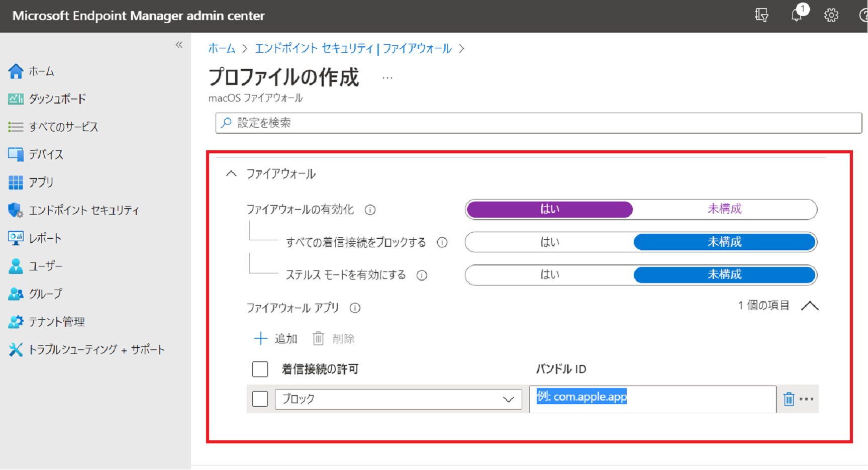Set すべての着信接続をブロックする to 未構成

pyautogui.click(x=724, y=242)
